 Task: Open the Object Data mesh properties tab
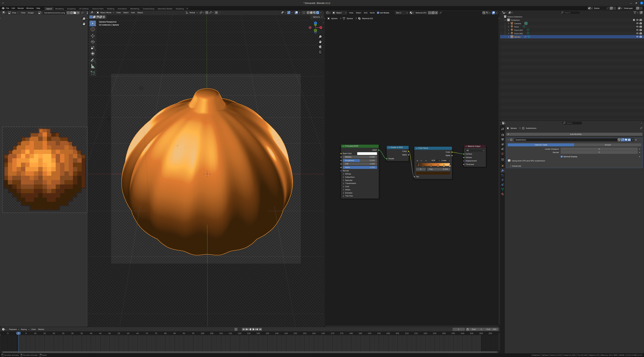[502, 189]
